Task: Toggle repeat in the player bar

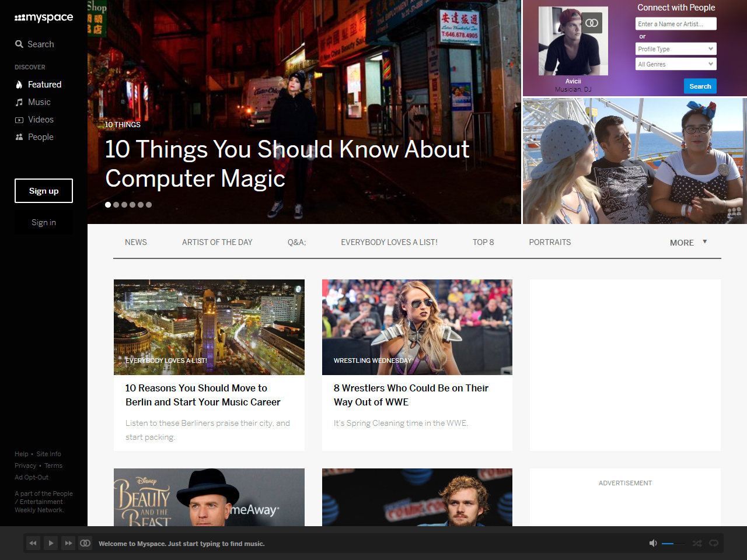Action: click(713, 543)
